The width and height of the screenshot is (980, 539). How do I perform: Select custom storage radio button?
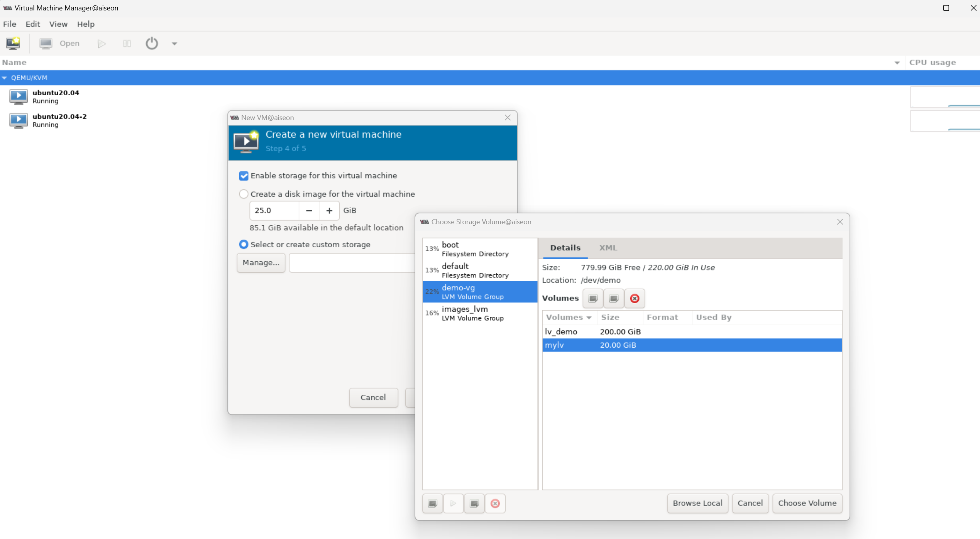[244, 244]
